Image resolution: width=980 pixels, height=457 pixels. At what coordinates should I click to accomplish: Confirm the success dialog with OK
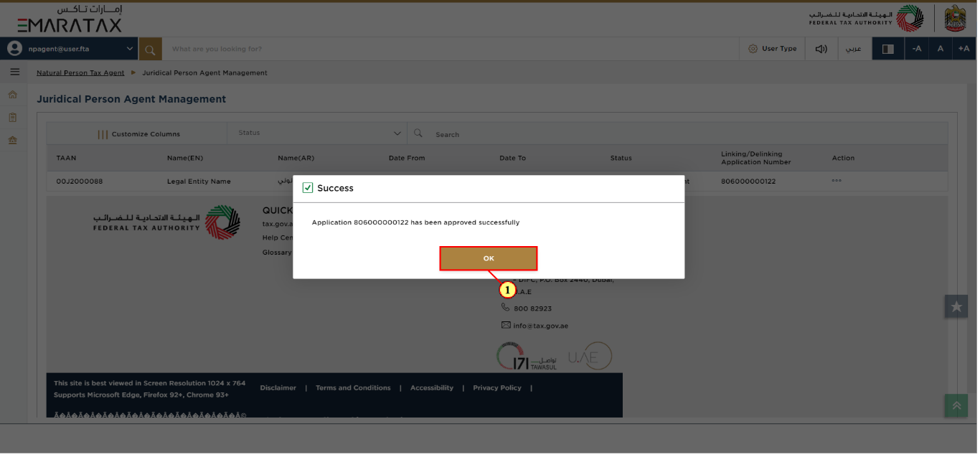tap(488, 258)
